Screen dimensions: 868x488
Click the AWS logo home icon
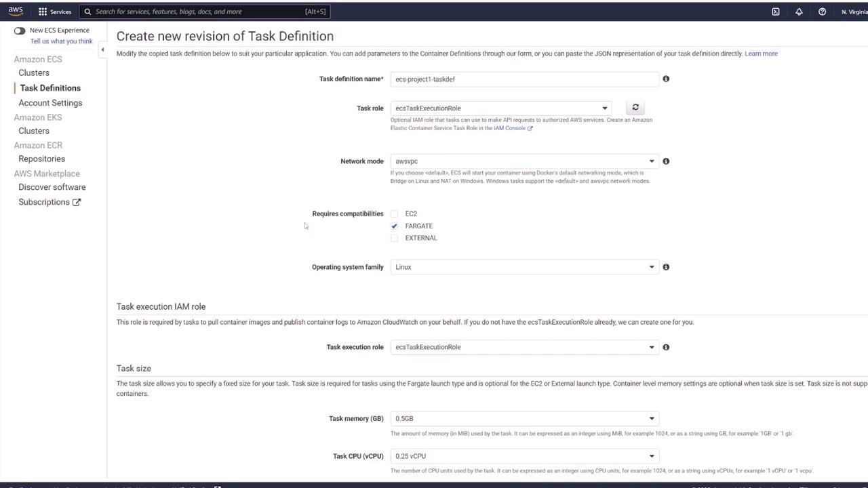pyautogui.click(x=16, y=11)
